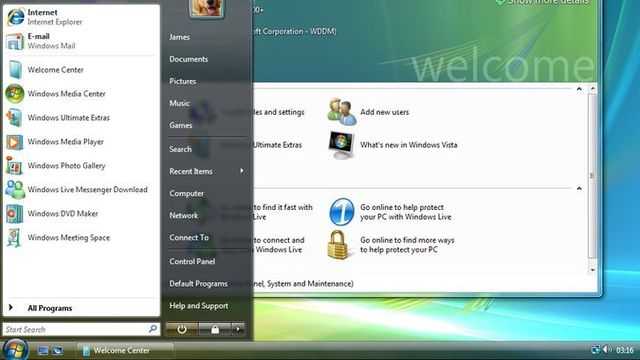Launch Windows Media Player icon
The image size is (640, 360).
point(14,142)
